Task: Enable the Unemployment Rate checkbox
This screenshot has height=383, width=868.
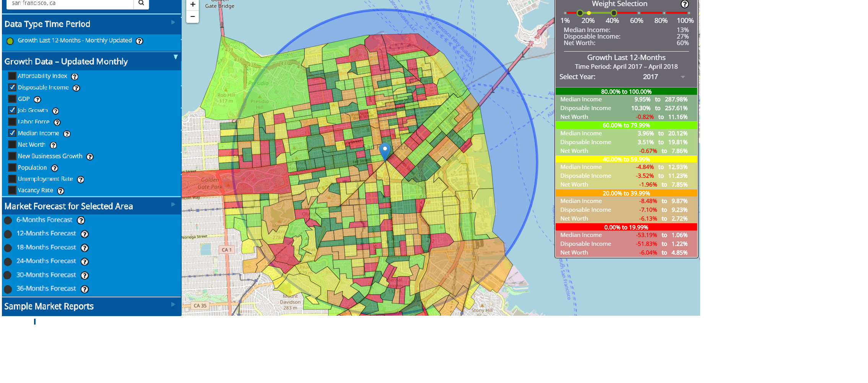Action: 12,179
